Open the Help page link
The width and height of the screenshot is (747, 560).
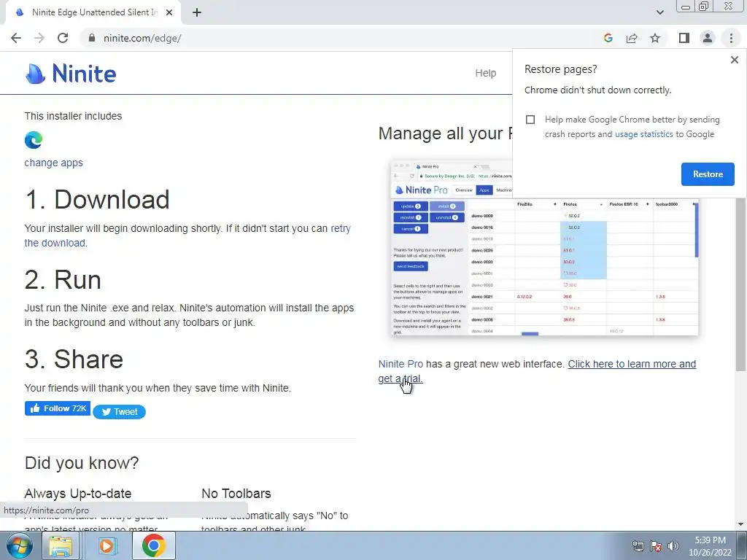click(485, 73)
